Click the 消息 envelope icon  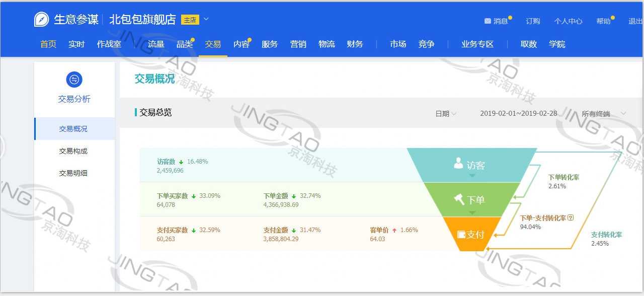point(488,21)
